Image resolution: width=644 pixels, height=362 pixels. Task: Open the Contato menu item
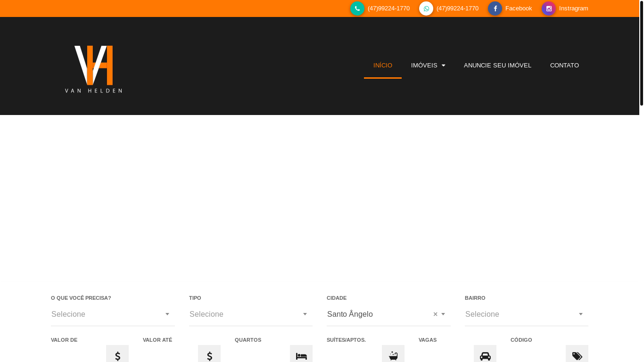pyautogui.click(x=564, y=66)
